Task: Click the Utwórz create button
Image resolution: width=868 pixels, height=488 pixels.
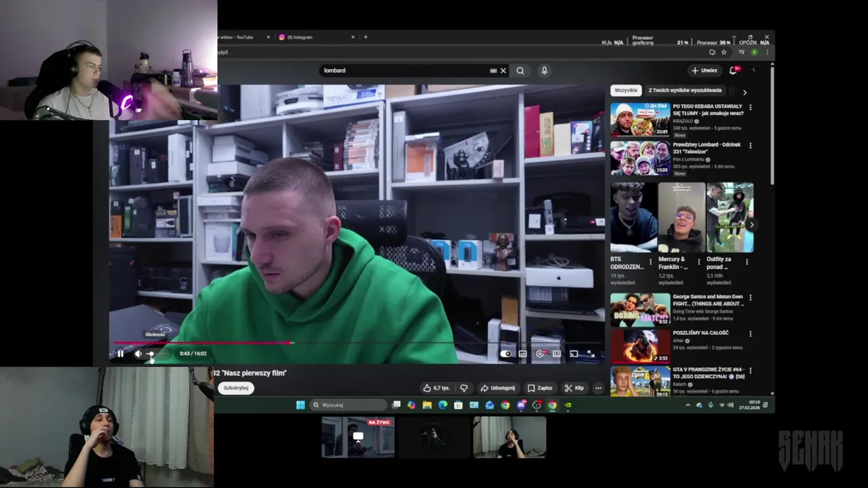Action: [x=705, y=70]
